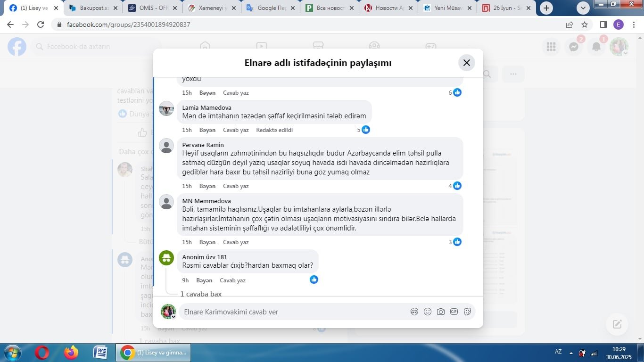644x362 pixels.
Task: Switch to the Bakupost.az tab
Action: click(x=92, y=8)
